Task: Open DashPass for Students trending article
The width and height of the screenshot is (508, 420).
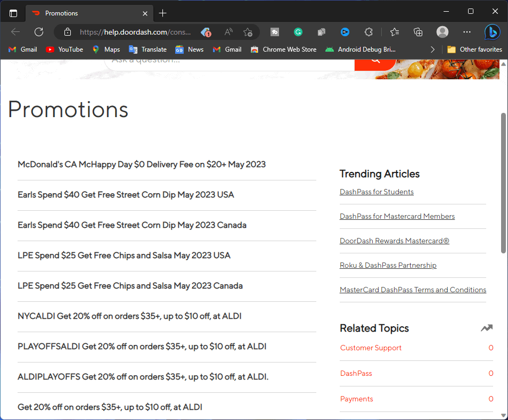Action: (x=376, y=192)
